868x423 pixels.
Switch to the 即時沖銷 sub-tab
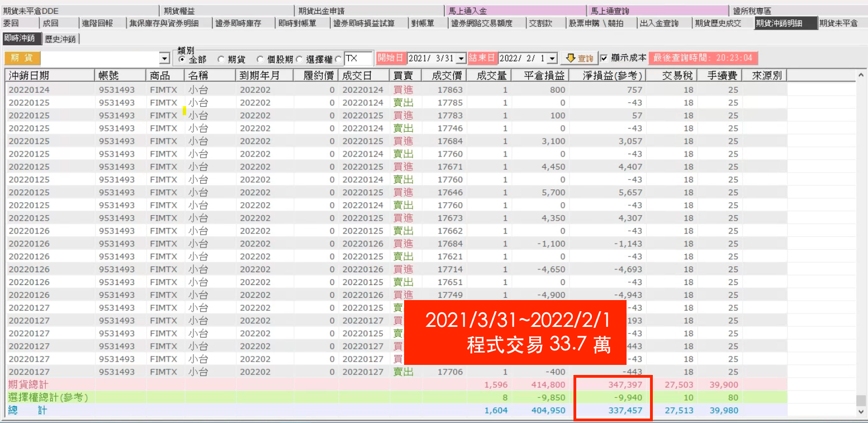coord(21,38)
